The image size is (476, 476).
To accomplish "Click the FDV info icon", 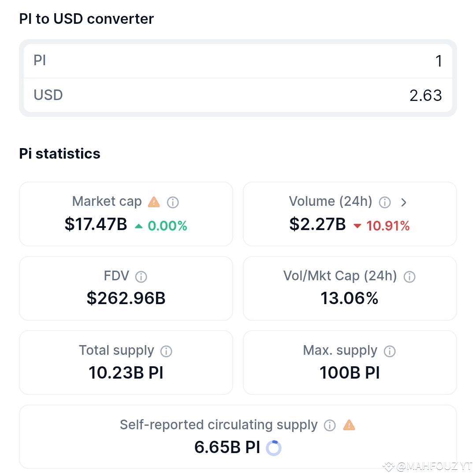I will coord(141,276).
